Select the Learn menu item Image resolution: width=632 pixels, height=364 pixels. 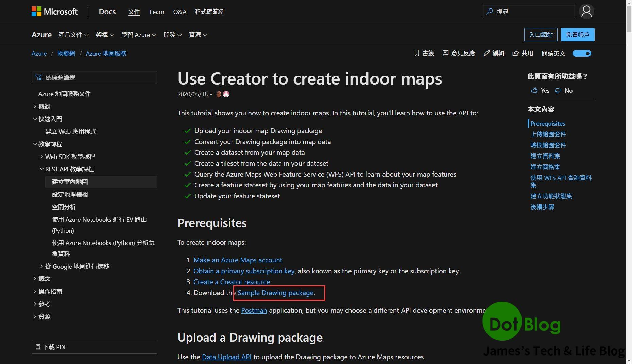pos(156,12)
